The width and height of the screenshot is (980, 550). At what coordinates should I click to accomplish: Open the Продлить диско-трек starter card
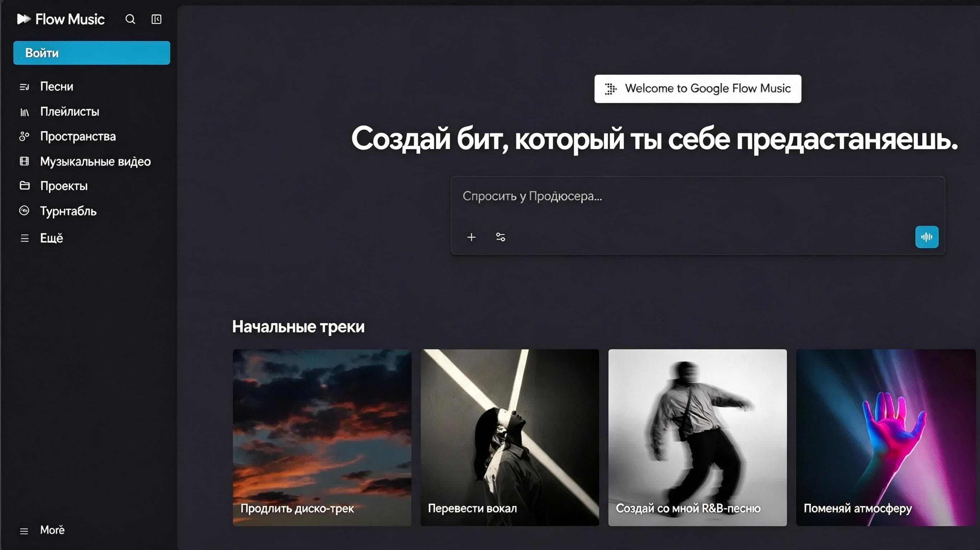pos(322,438)
